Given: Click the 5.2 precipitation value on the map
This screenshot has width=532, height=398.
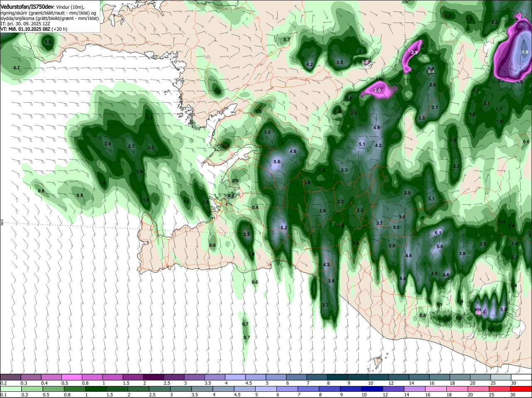Looking at the screenshot, I should click(284, 228).
